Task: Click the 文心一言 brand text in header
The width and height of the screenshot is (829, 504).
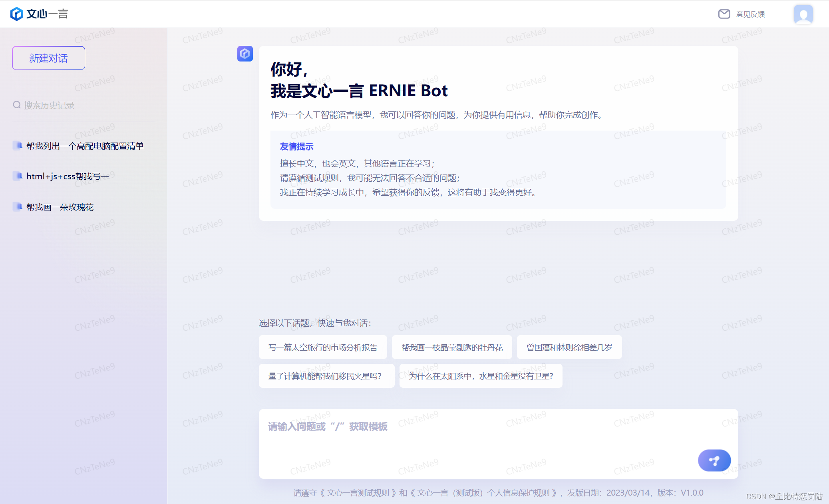Action: 47,14
